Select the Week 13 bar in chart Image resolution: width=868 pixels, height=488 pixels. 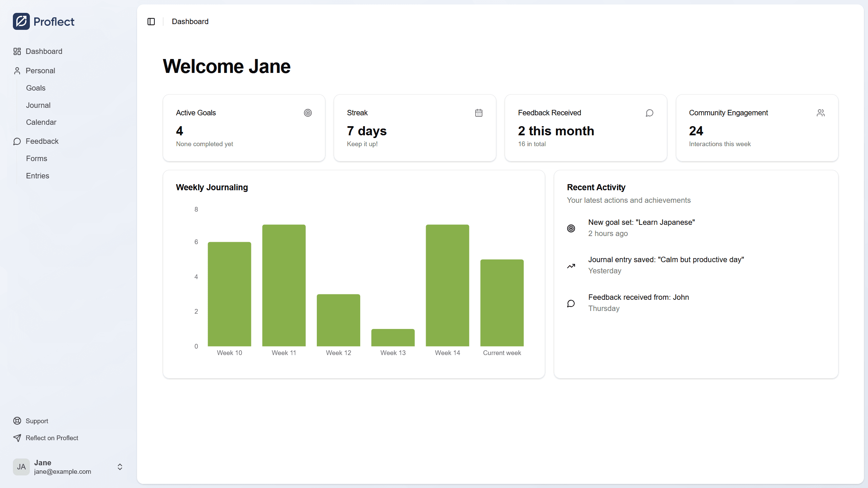coord(393,337)
